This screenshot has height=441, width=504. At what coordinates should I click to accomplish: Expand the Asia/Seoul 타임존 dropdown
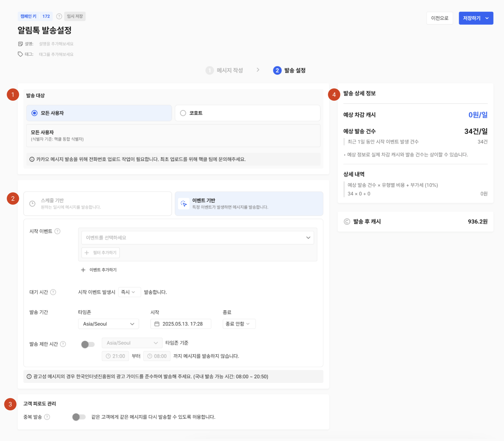[x=108, y=324]
